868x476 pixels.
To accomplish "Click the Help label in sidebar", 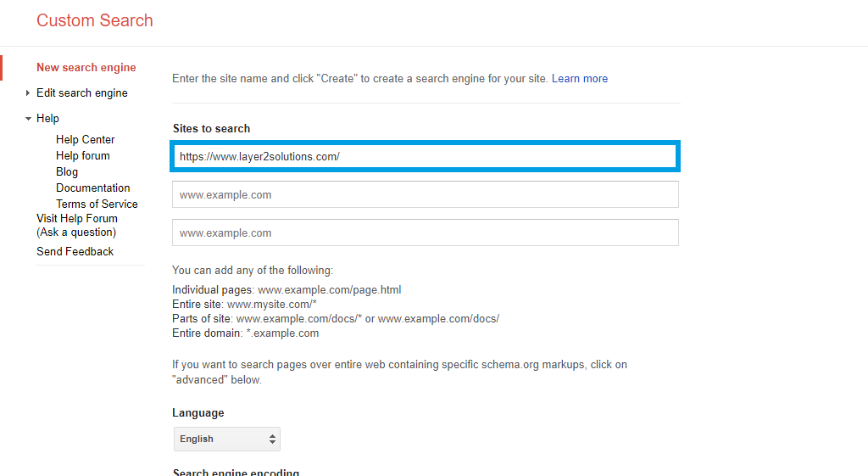I will pos(47,119).
